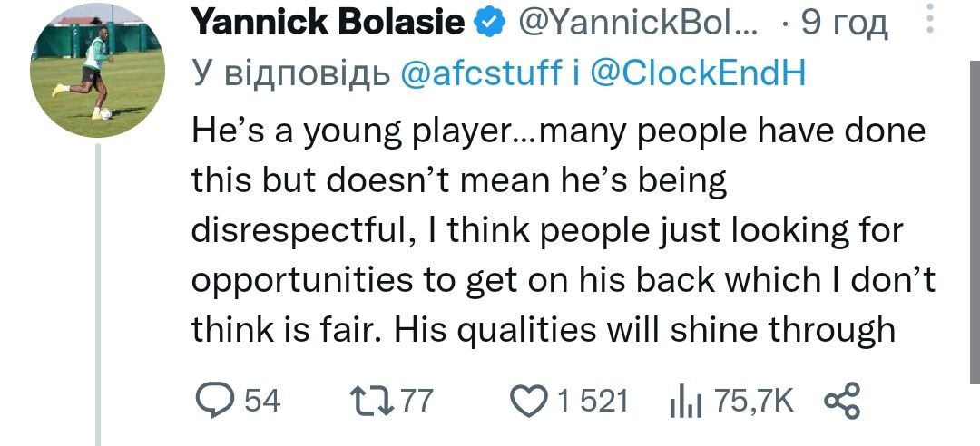Click the likes count 1 521

coord(593,400)
